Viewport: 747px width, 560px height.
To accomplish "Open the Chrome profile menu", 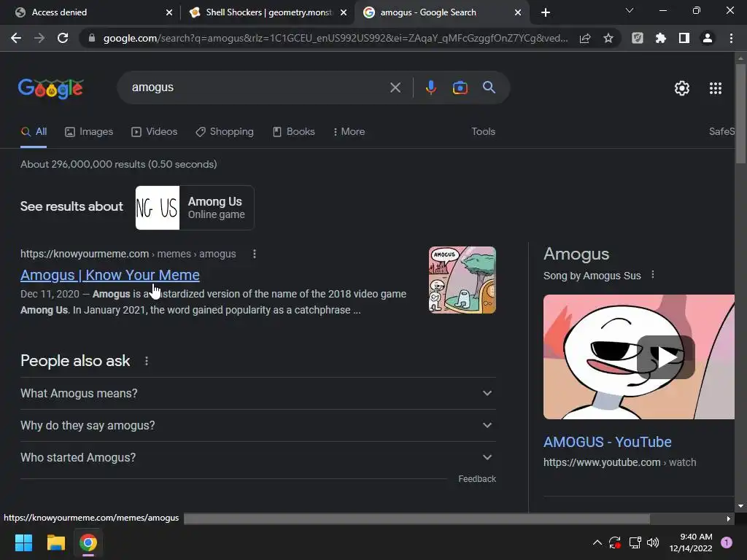I will click(x=708, y=38).
